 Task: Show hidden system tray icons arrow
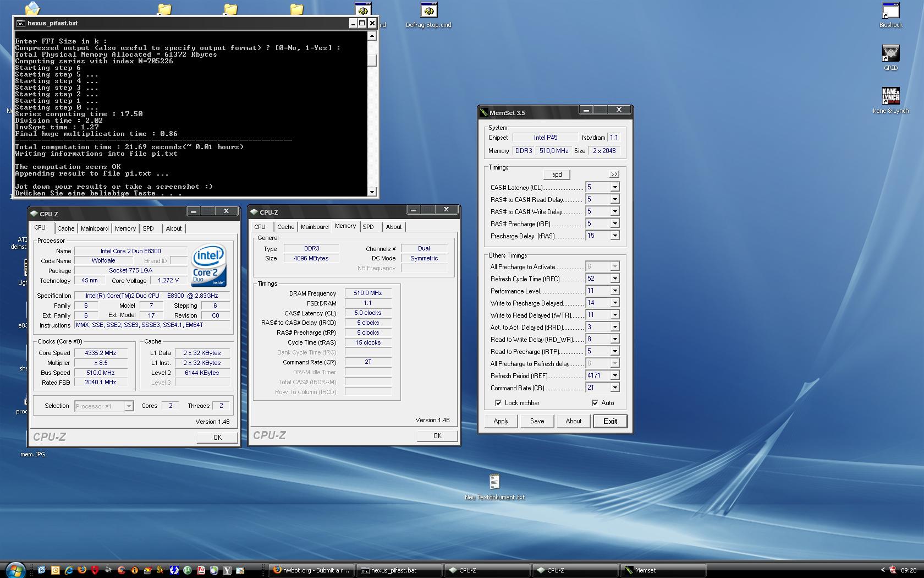click(883, 570)
